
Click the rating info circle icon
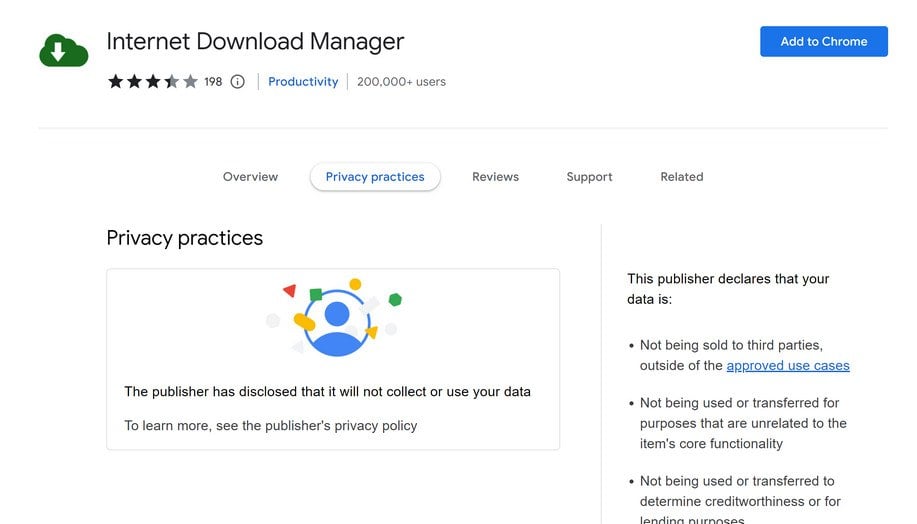(x=237, y=82)
